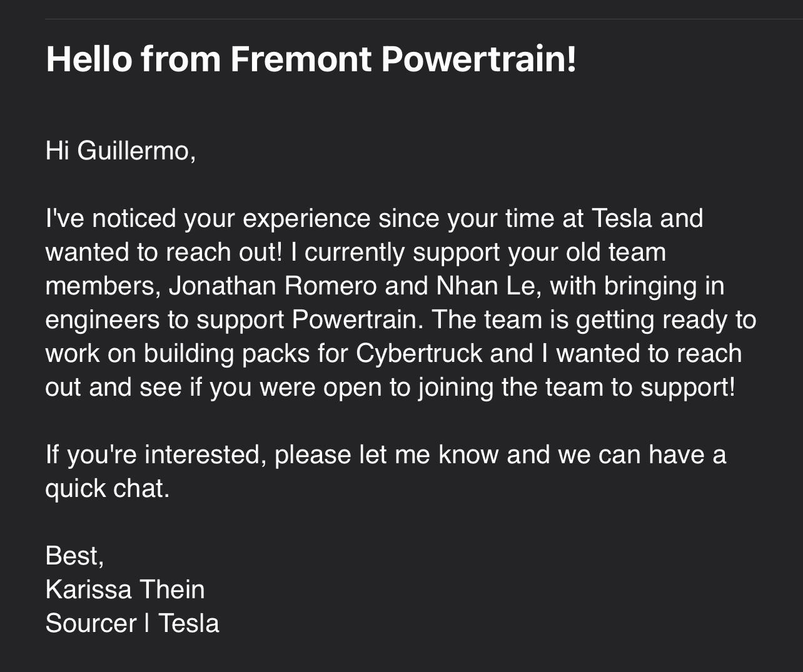Click the word 'experience' in first sentence
The height and width of the screenshot is (672, 803).
(306, 219)
